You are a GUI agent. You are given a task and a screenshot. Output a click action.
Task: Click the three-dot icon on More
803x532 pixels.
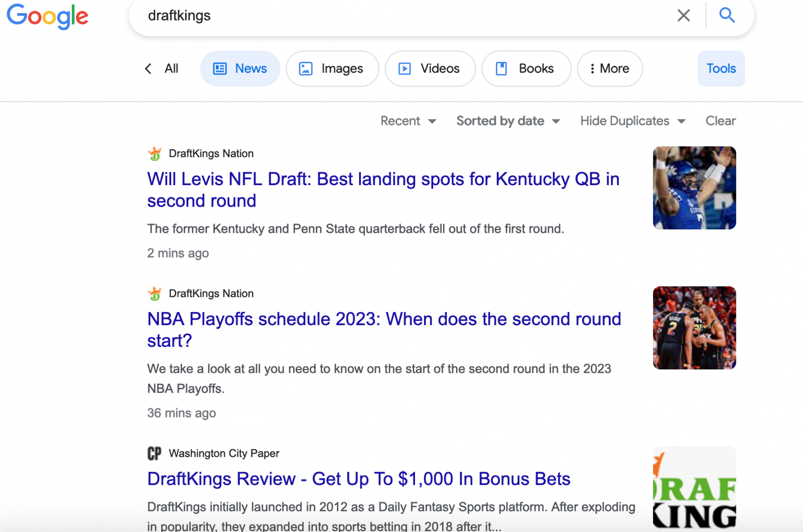click(593, 69)
